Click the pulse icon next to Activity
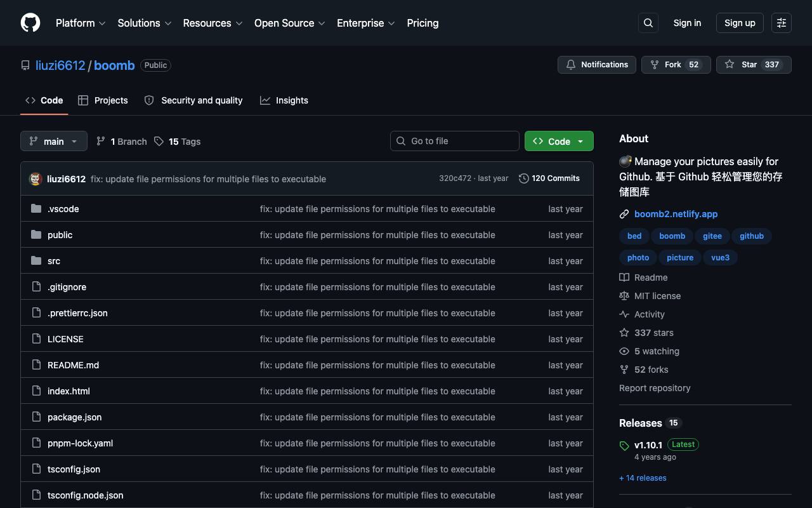Viewport: 812px width, 508px height. pyautogui.click(x=624, y=314)
